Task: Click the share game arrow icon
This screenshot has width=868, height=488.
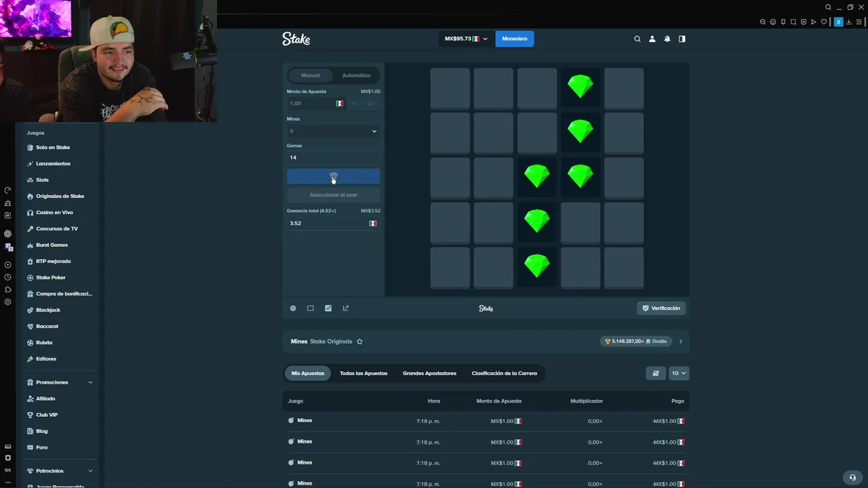Action: pyautogui.click(x=346, y=308)
